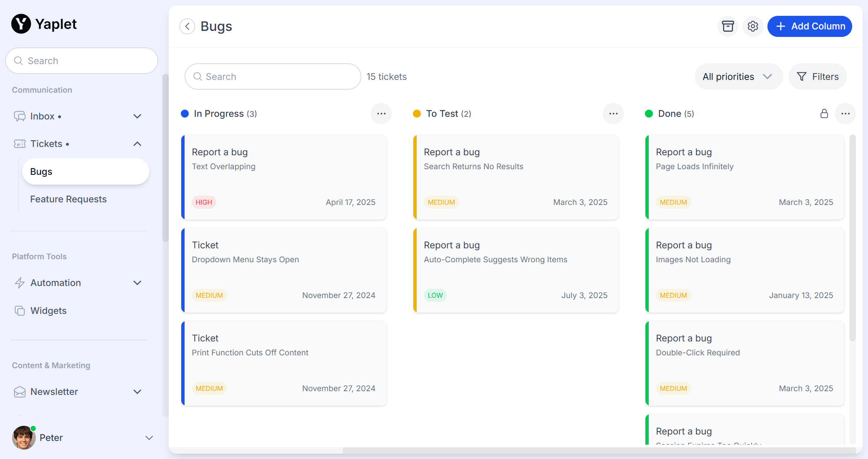Open the All priorities dropdown

[x=738, y=77]
